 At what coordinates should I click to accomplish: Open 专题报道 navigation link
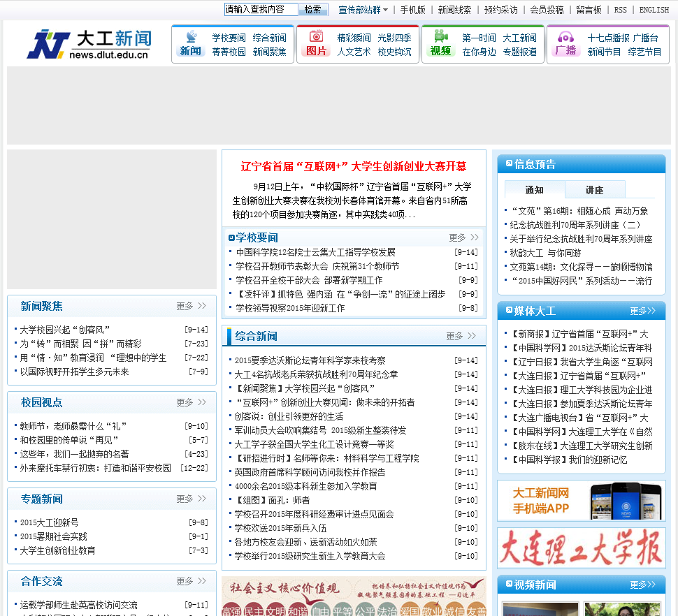point(520,52)
